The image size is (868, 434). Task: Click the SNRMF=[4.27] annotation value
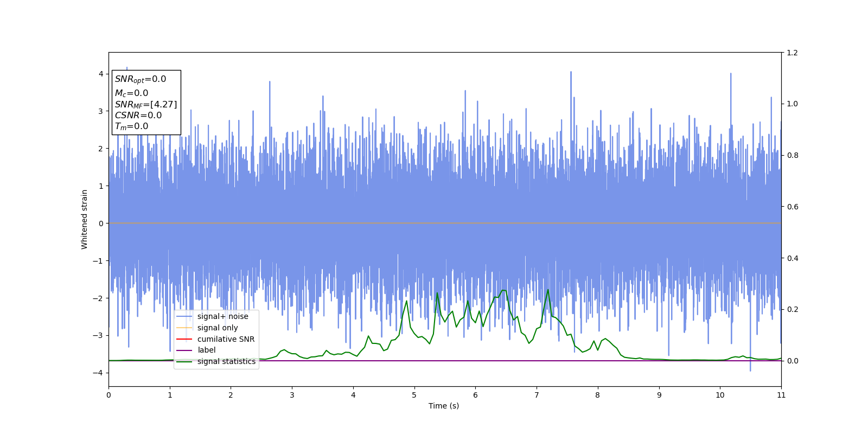pos(146,104)
